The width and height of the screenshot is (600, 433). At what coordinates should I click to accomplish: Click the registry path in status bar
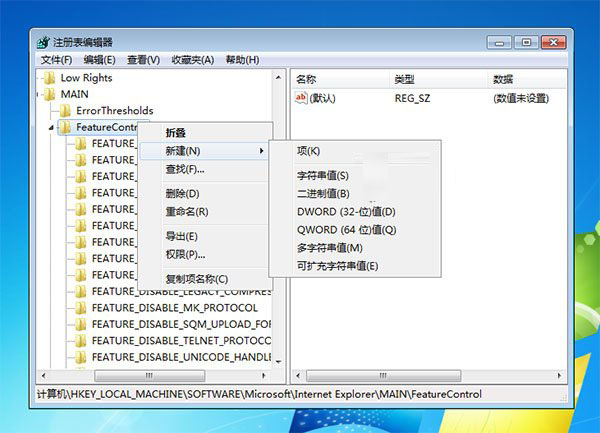pos(259,394)
